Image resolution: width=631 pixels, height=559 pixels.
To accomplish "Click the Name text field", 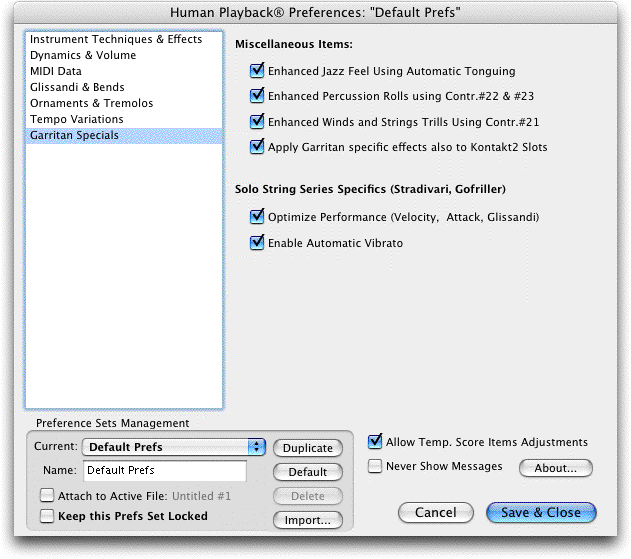I will point(165,470).
